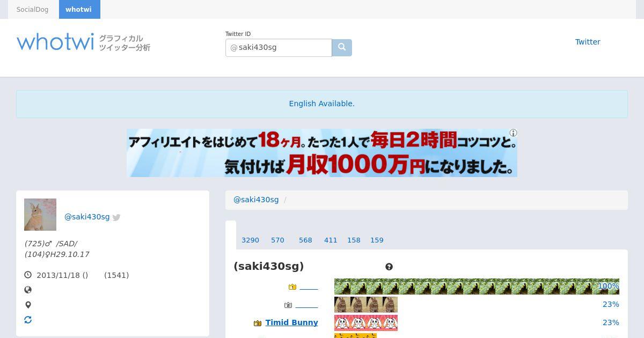Click the gold first-rank crown icon
644x338 pixels.
pos(292,287)
